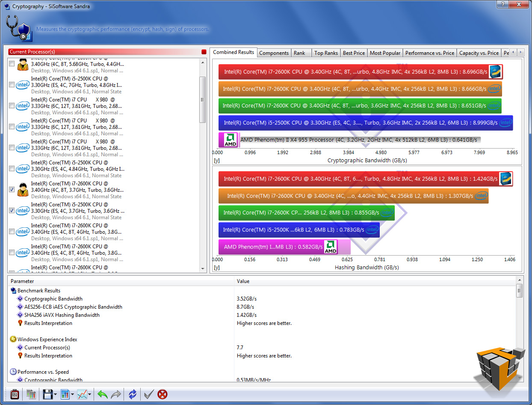Open the line graph icon dropdown arrow

coord(90,395)
